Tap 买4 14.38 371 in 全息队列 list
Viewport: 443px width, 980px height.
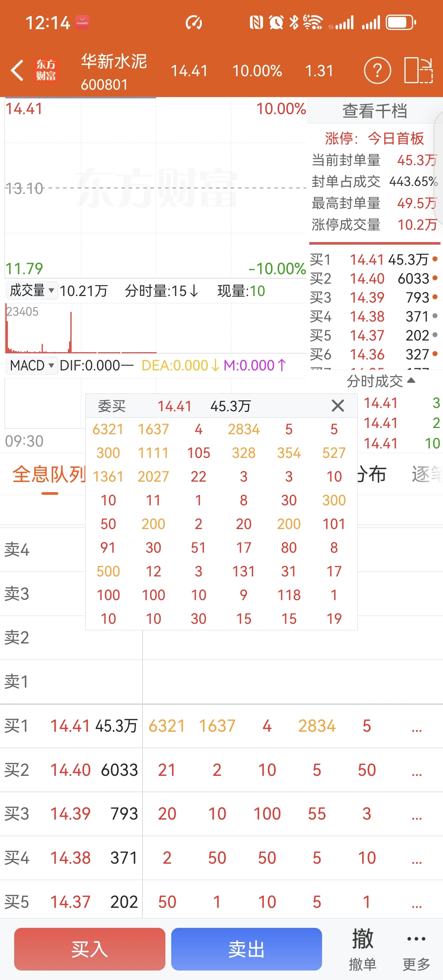tap(221, 858)
